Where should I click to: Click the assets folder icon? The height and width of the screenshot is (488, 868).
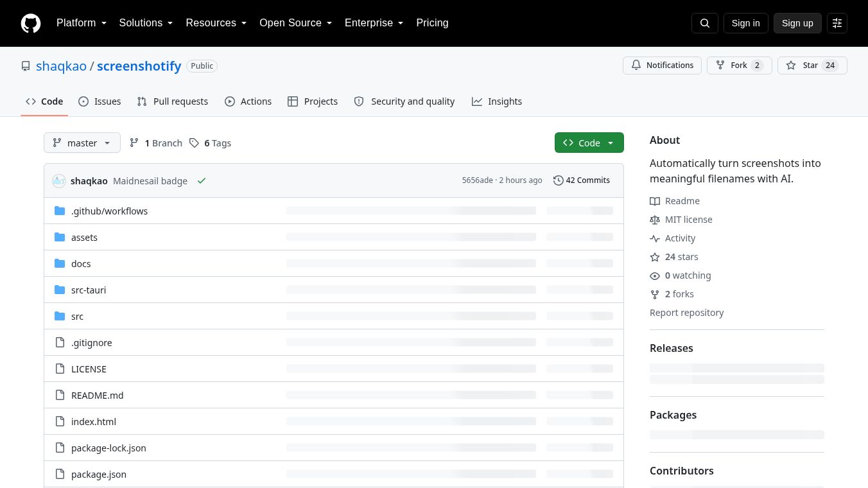tap(60, 237)
